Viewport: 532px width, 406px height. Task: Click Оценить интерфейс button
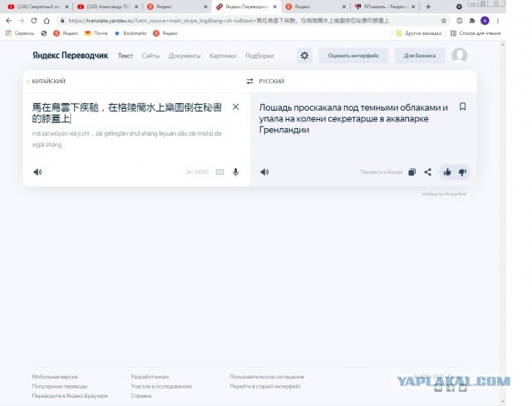click(353, 56)
